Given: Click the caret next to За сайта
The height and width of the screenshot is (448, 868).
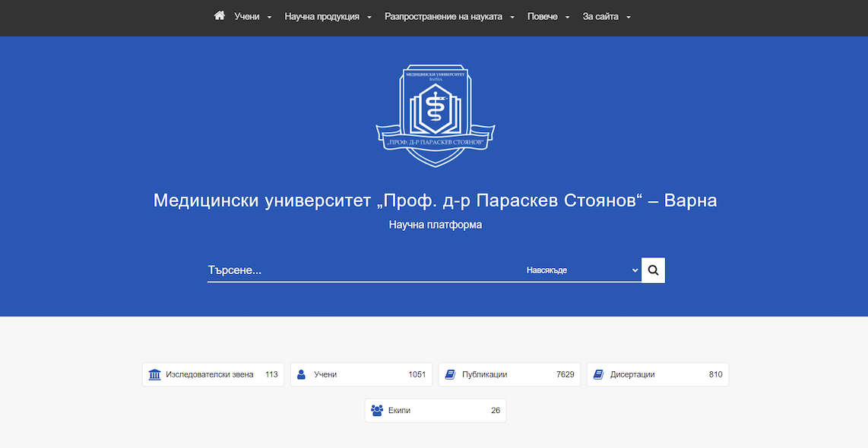Looking at the screenshot, I should 629,17.
